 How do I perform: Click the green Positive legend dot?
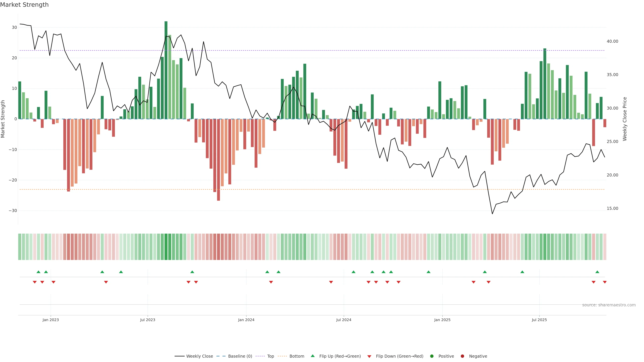pyautogui.click(x=432, y=356)
